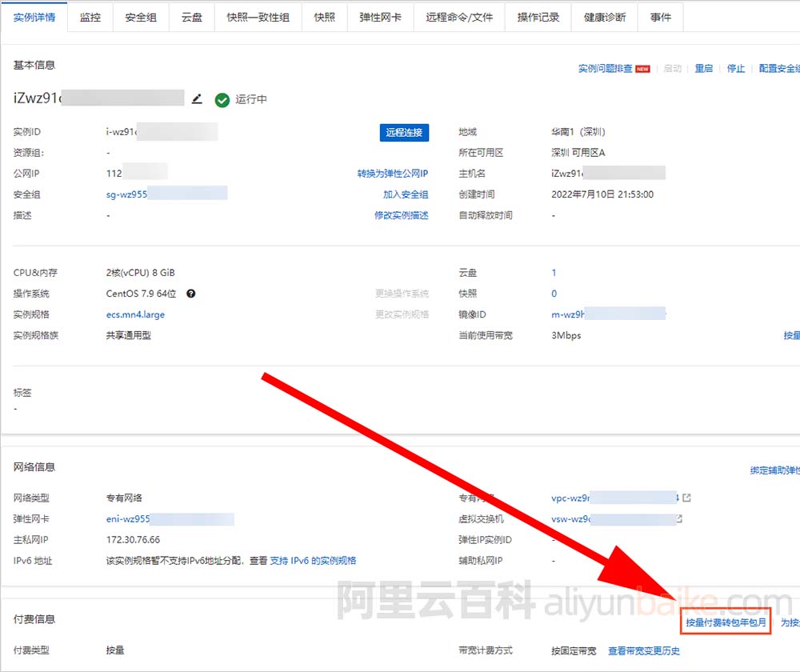This screenshot has width=800, height=672.
Task: Click 转换为弹性公网IP link
Action: click(392, 174)
